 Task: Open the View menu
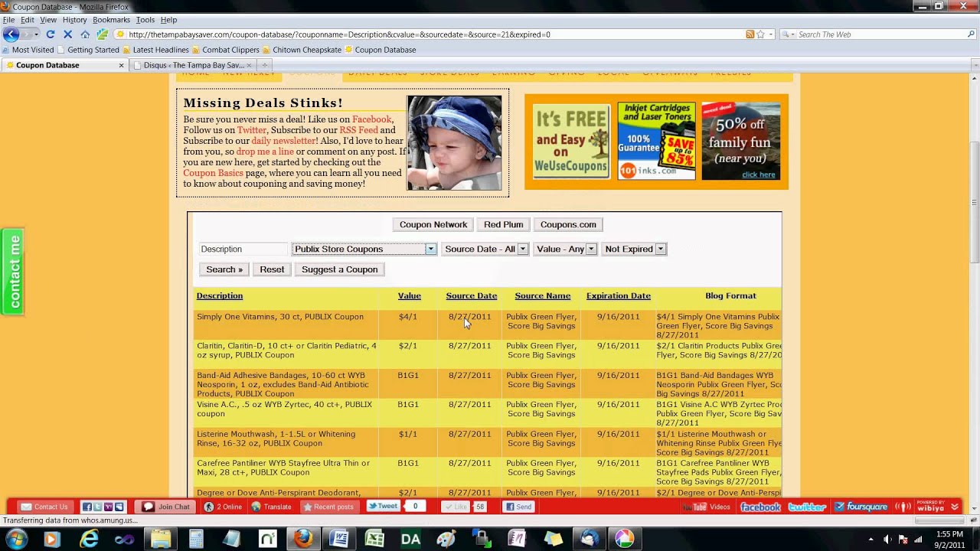(x=48, y=20)
